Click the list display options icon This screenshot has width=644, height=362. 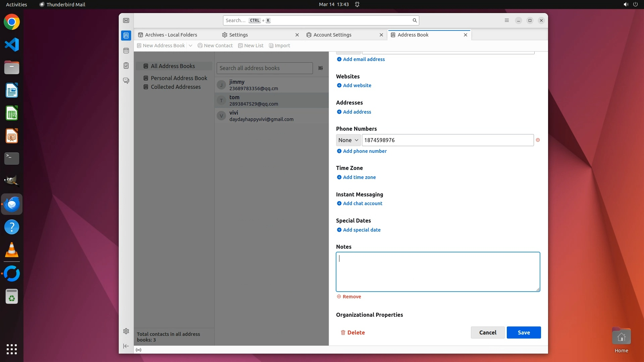point(321,68)
